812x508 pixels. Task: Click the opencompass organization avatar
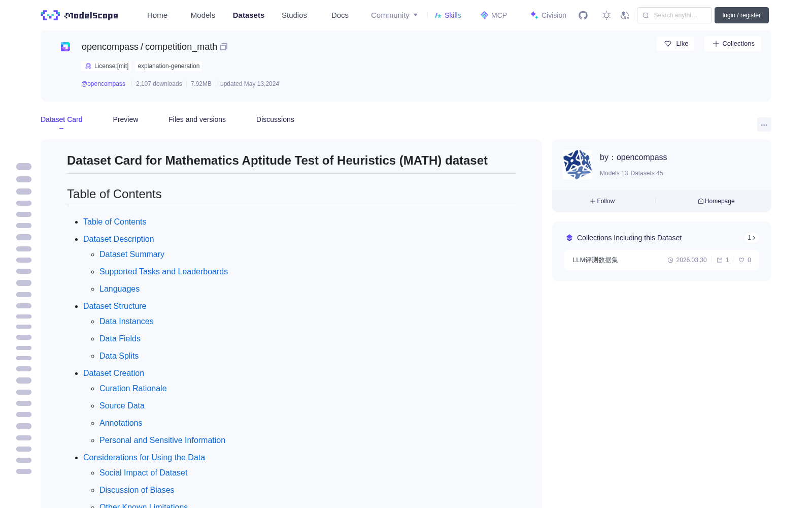tap(578, 164)
